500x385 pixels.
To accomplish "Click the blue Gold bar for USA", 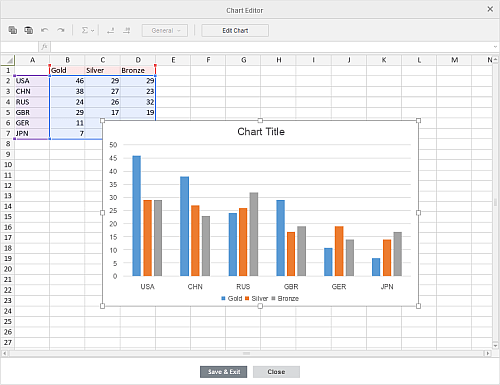I will [x=137, y=216].
